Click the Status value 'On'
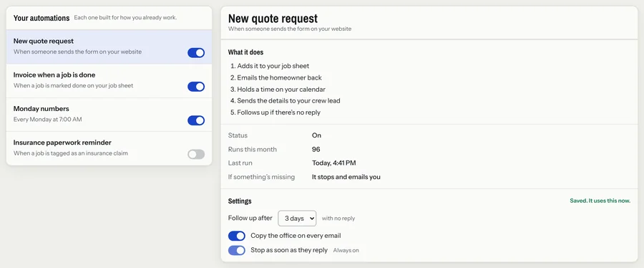This screenshot has height=268, width=644. pos(317,135)
